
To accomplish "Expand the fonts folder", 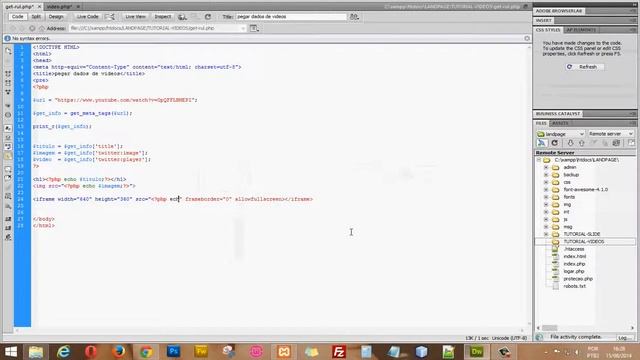I will (x=546, y=197).
